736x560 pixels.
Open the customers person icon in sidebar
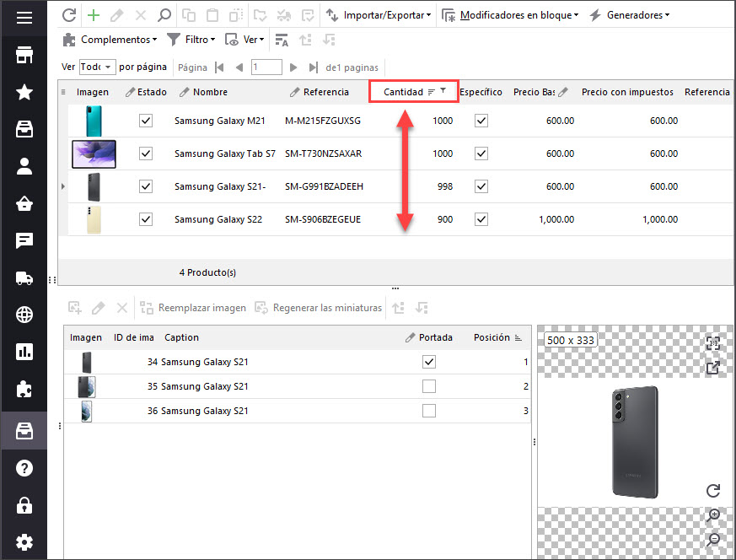coord(24,166)
